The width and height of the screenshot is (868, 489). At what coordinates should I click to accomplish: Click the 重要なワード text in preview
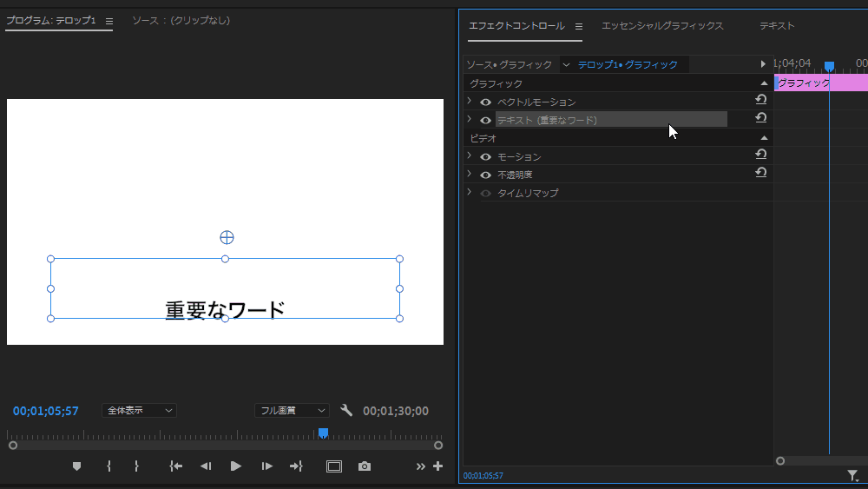(225, 309)
